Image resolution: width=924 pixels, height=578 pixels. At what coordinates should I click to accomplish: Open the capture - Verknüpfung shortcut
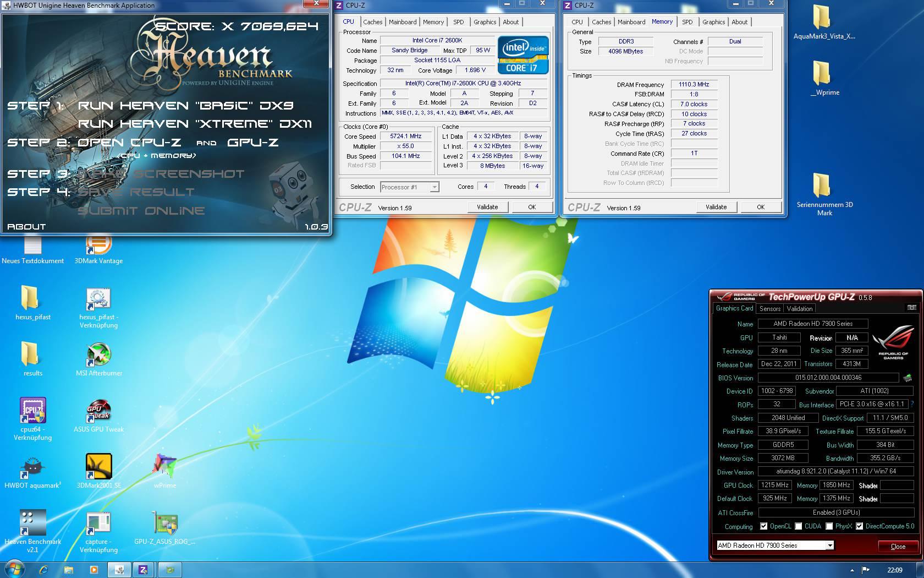99,532
